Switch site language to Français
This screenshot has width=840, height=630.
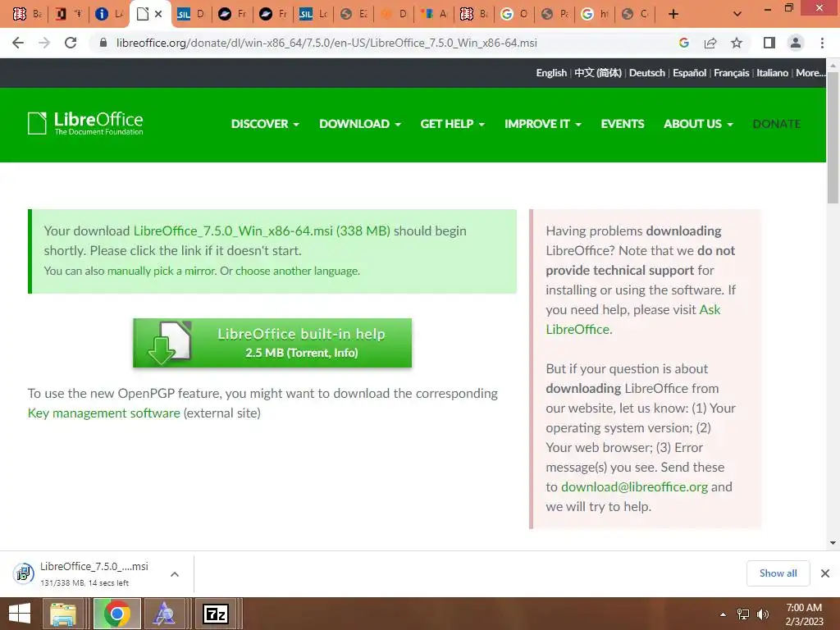point(731,73)
